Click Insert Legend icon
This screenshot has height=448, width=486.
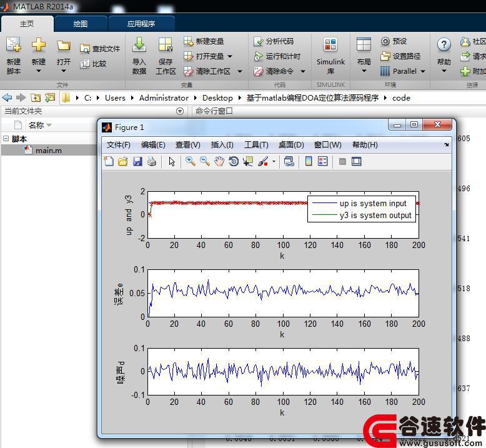323,161
